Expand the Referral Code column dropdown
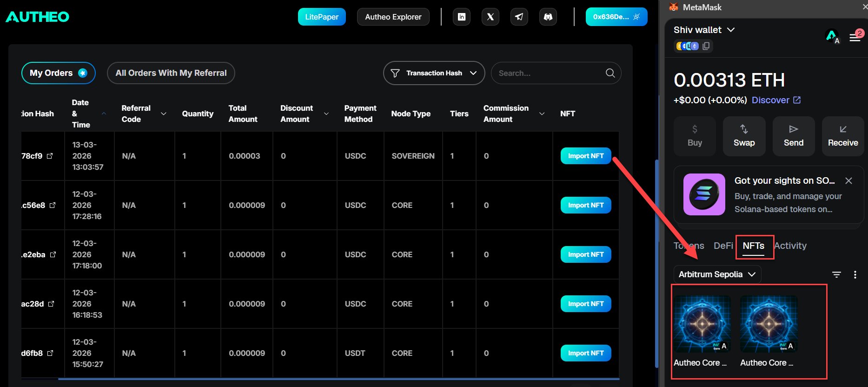This screenshot has width=868, height=387. click(164, 113)
